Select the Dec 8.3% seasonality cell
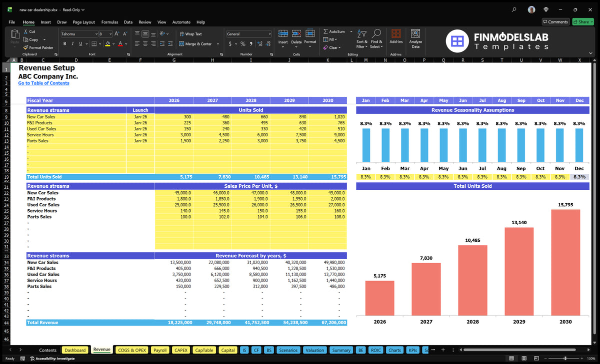This screenshot has height=364, width=600. click(579, 177)
